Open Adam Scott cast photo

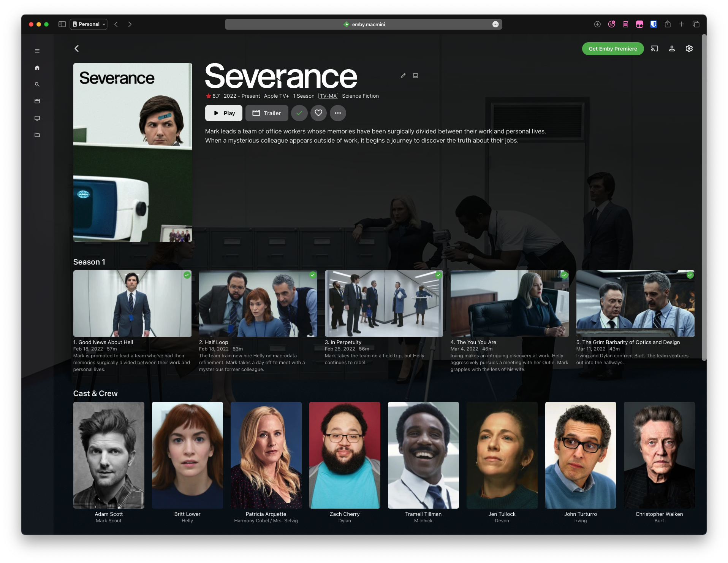click(109, 455)
